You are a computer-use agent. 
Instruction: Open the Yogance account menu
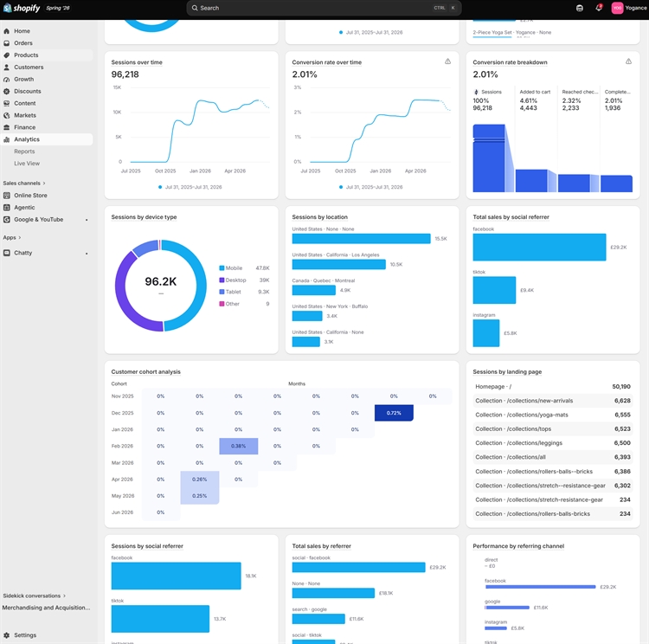point(629,8)
